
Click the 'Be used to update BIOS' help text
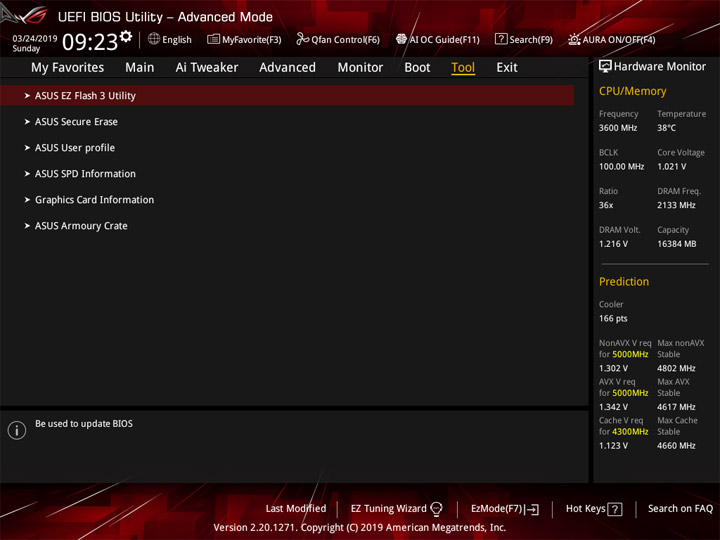(84, 424)
